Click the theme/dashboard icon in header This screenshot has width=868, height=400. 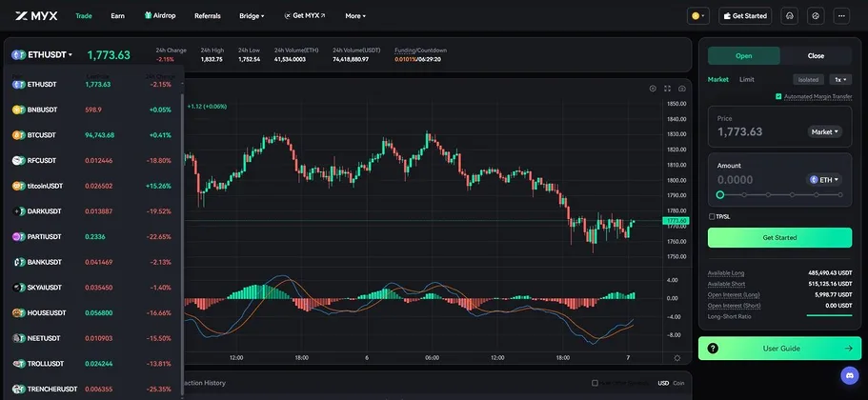pyautogui.click(x=815, y=16)
